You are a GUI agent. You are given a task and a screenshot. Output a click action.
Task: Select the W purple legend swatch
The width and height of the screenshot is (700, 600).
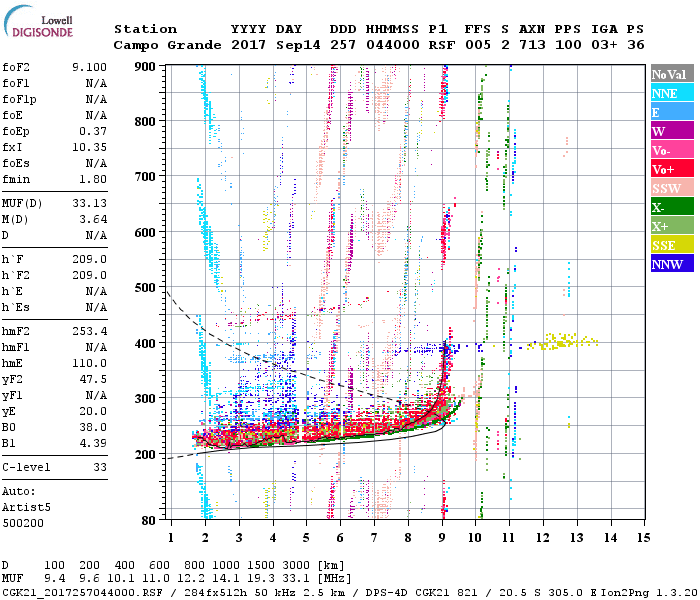point(672,131)
